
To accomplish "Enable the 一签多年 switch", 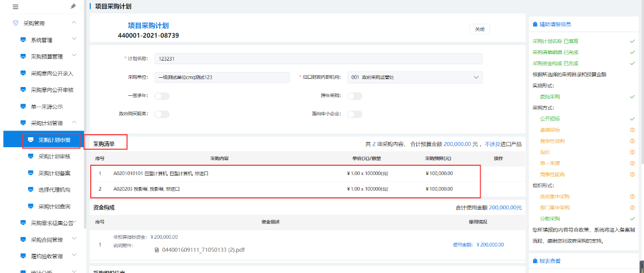I will pos(162,96).
